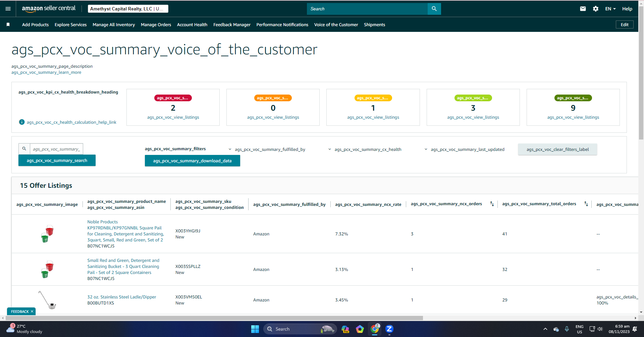
Task: Open Noble Products Square Pail product link
Action: [x=125, y=231]
